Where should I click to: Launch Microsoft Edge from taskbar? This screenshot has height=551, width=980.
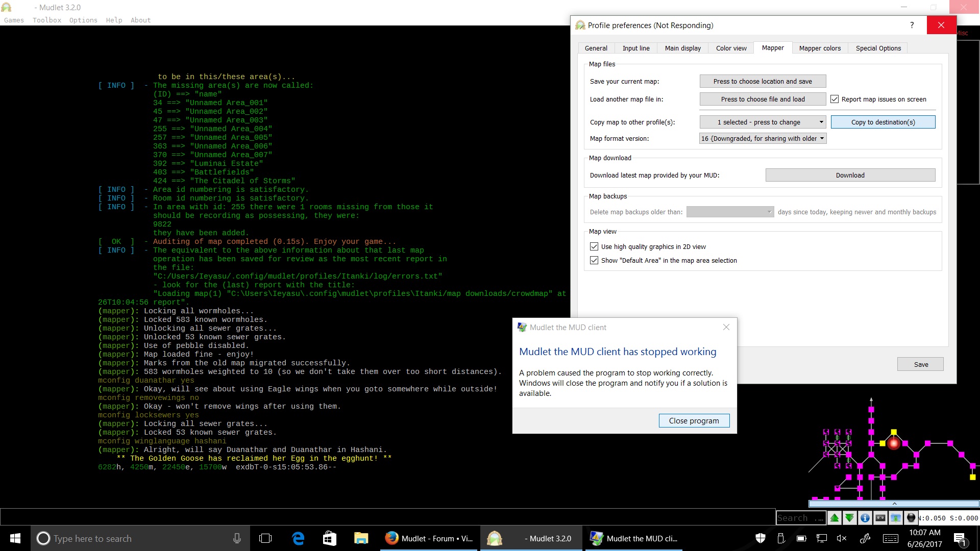coord(298,538)
